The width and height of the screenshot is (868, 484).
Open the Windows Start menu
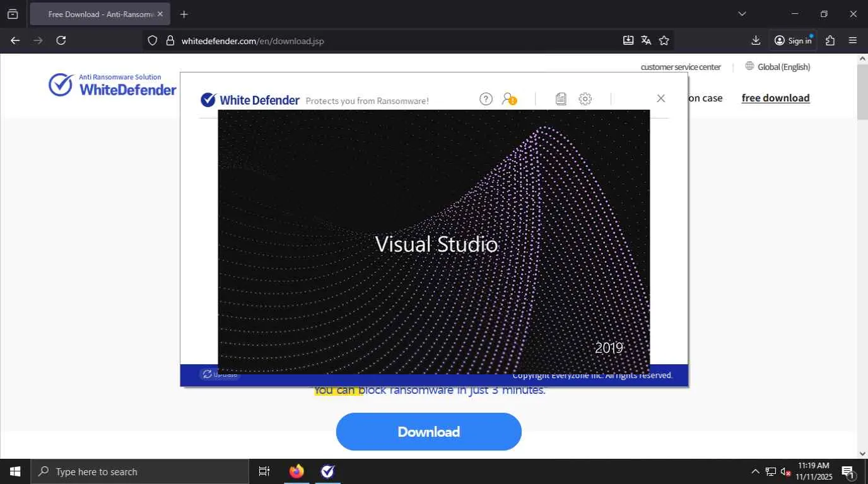pyautogui.click(x=15, y=471)
